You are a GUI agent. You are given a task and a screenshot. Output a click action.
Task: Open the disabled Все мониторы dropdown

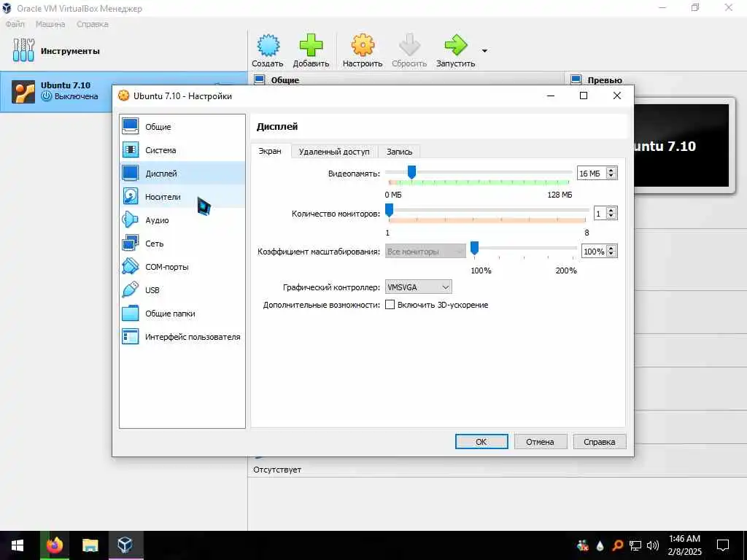pyautogui.click(x=425, y=252)
